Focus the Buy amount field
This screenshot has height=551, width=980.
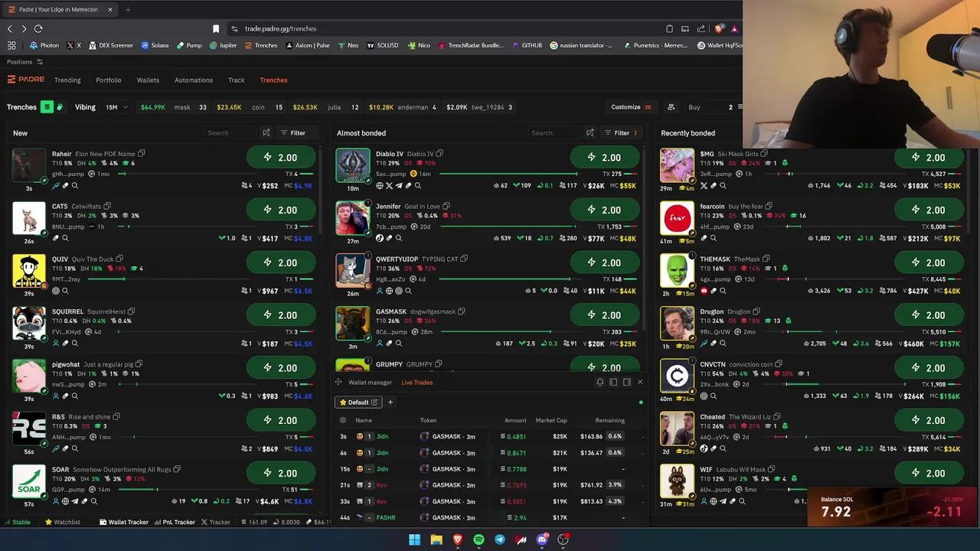[710, 107]
